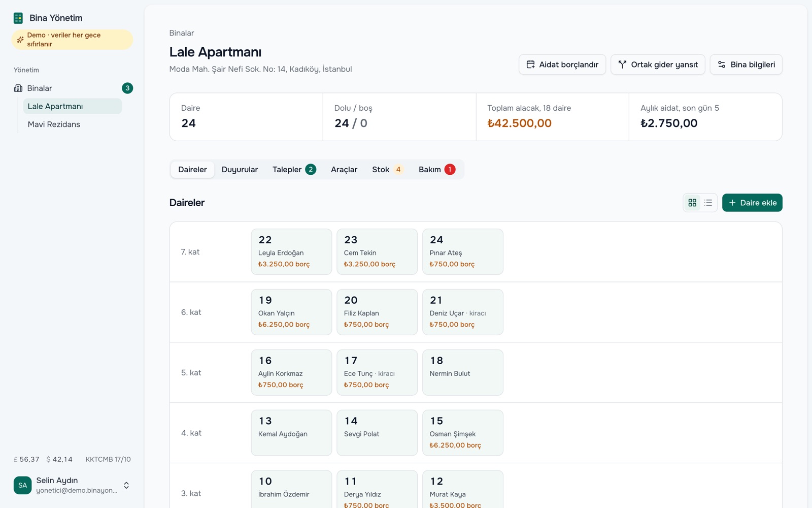Add a new unit with Daire ekle
812x508 pixels.
[x=752, y=203]
